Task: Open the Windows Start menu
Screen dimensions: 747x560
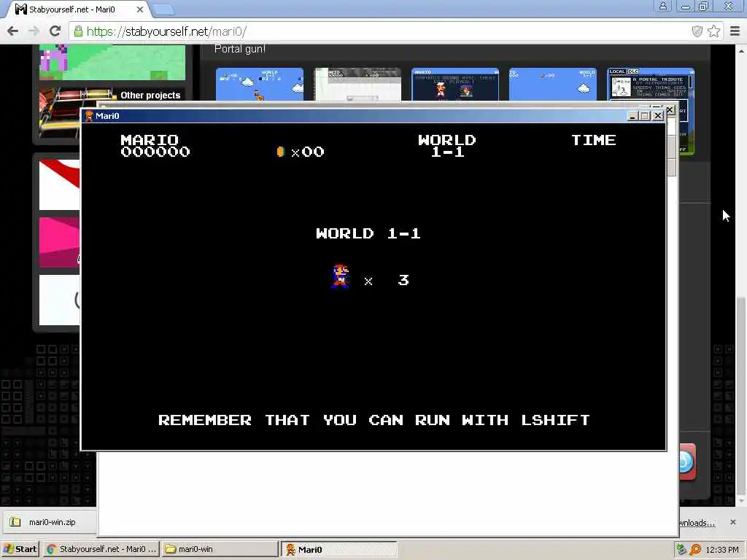Action: tap(20, 549)
